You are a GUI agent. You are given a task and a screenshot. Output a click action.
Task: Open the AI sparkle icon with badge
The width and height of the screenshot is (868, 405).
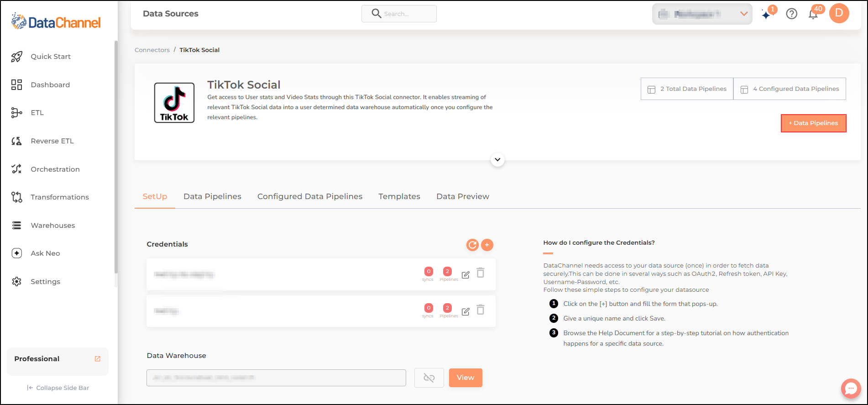[x=767, y=14]
